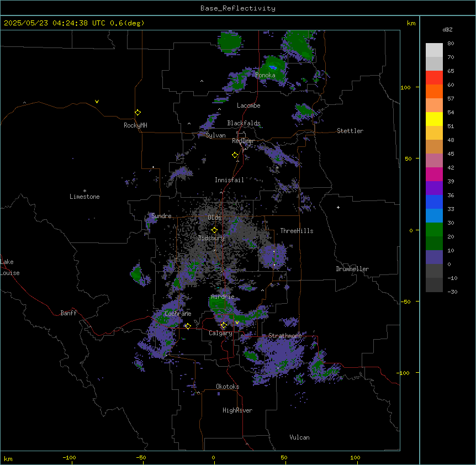
Task: Pick the slate purple 0-10 dBZ swatch
Action: 434,257
